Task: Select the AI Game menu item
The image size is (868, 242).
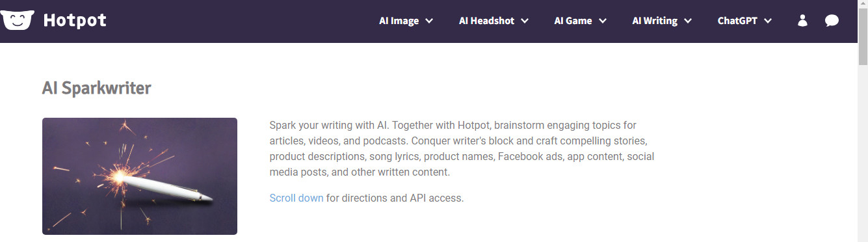Action: [573, 21]
